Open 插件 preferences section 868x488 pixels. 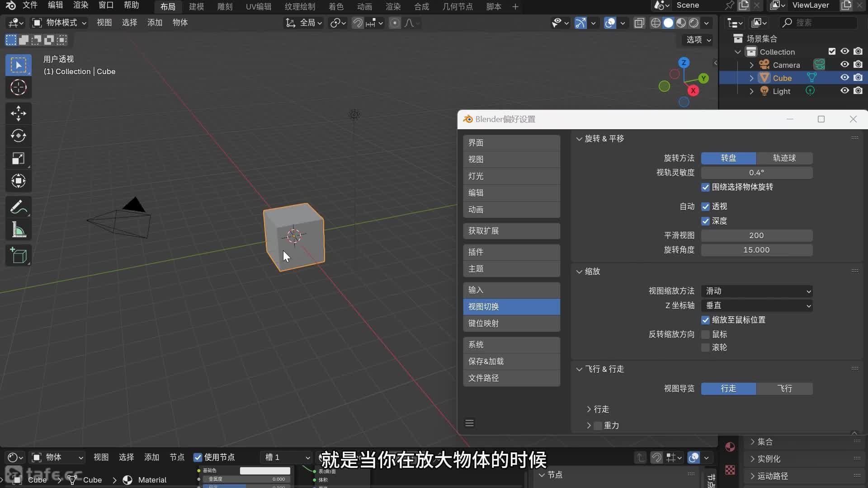pos(511,252)
